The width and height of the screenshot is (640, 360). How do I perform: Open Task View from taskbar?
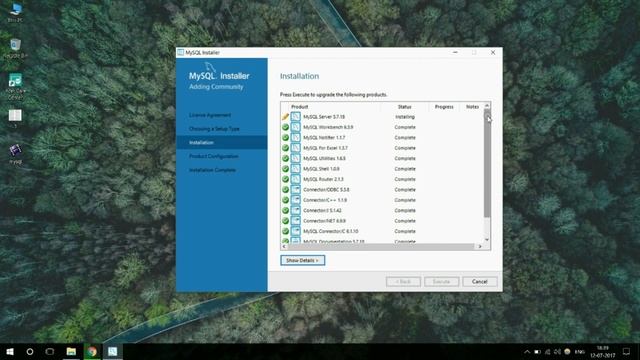(50, 351)
